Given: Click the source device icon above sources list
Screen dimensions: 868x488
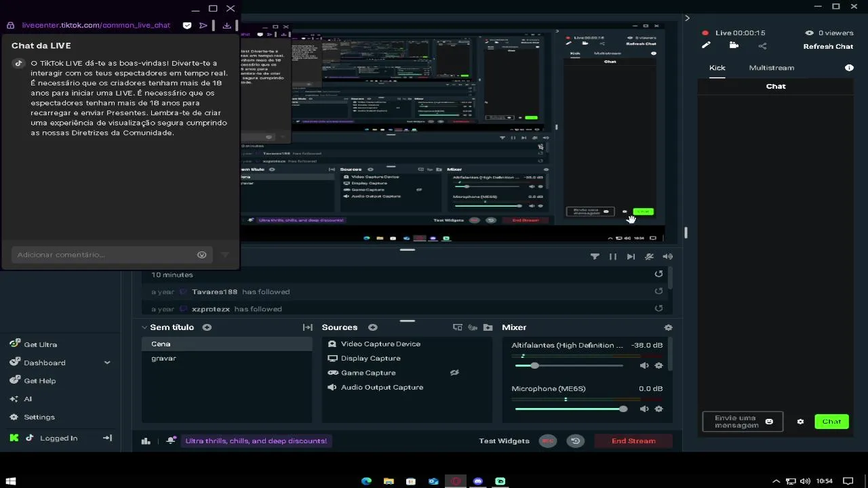Looking at the screenshot, I should [458, 327].
